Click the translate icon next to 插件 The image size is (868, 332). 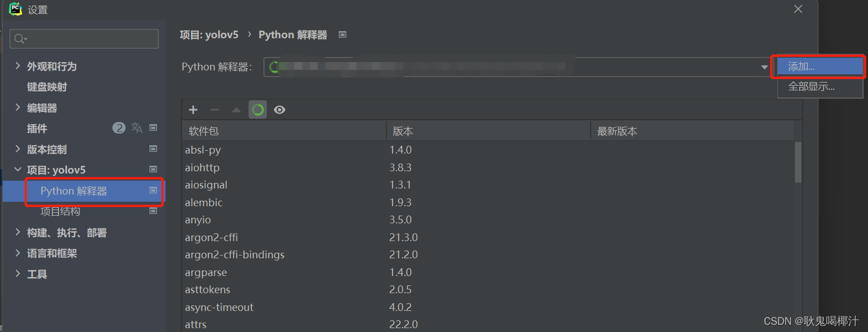(137, 128)
